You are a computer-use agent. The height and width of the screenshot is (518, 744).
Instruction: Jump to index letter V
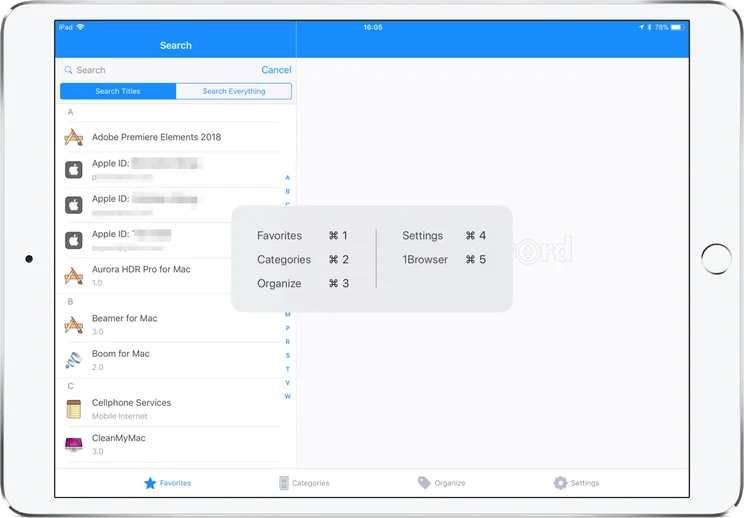coord(288,383)
